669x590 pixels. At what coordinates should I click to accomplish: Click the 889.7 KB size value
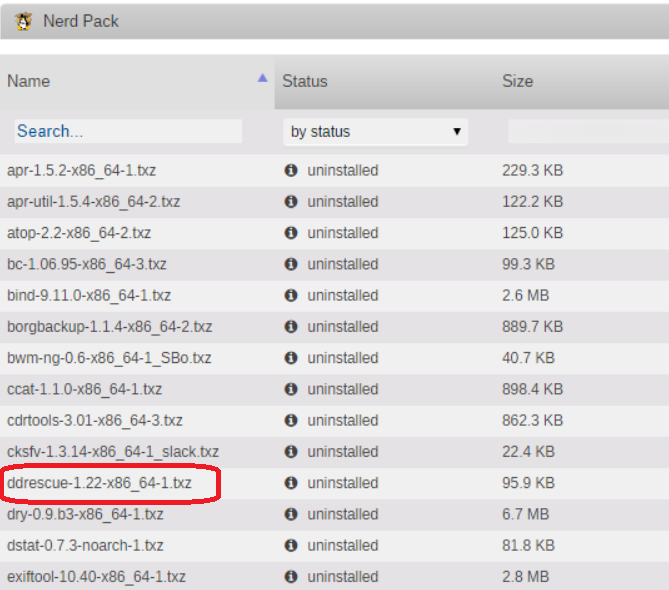(x=532, y=326)
